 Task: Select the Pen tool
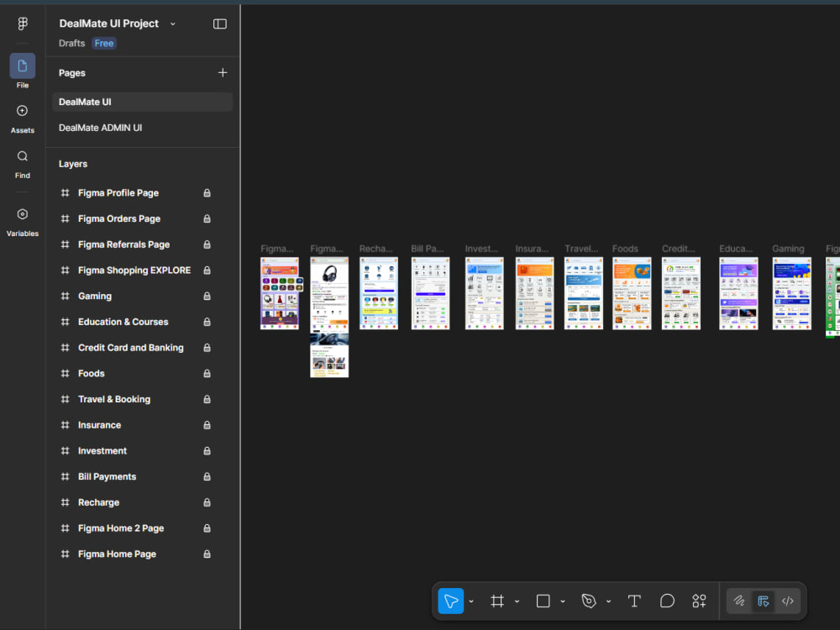pyautogui.click(x=589, y=601)
